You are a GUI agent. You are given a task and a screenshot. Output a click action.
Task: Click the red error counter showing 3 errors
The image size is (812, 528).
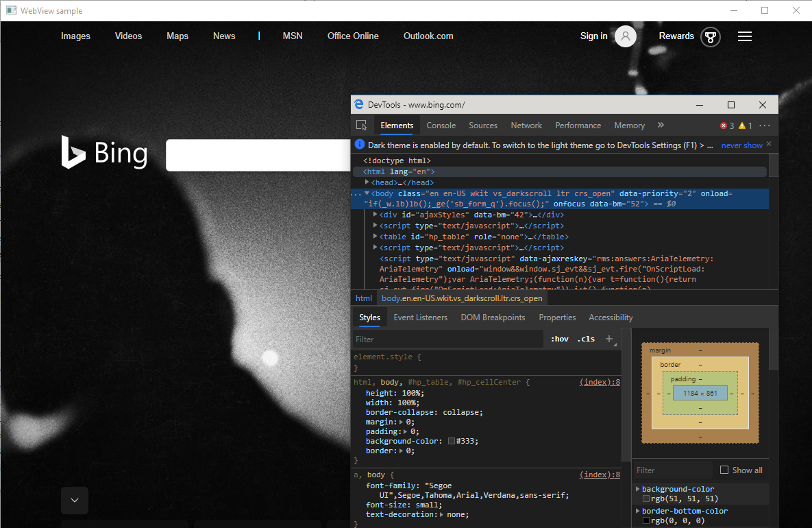point(726,125)
